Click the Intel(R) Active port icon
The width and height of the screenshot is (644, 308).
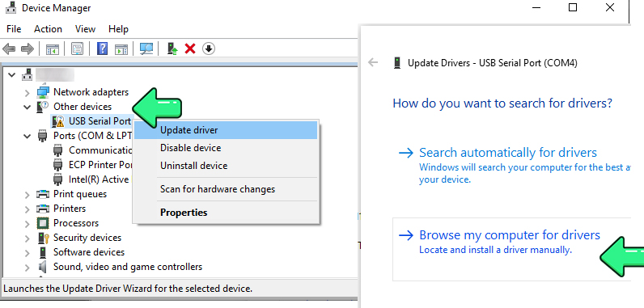click(x=58, y=179)
